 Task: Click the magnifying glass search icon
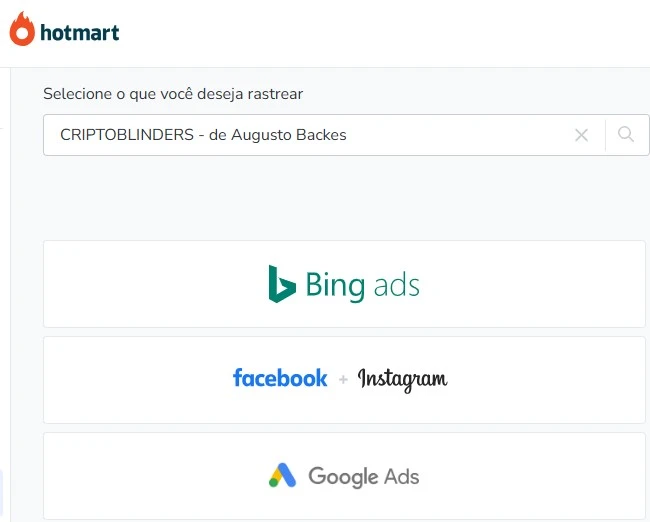626,134
